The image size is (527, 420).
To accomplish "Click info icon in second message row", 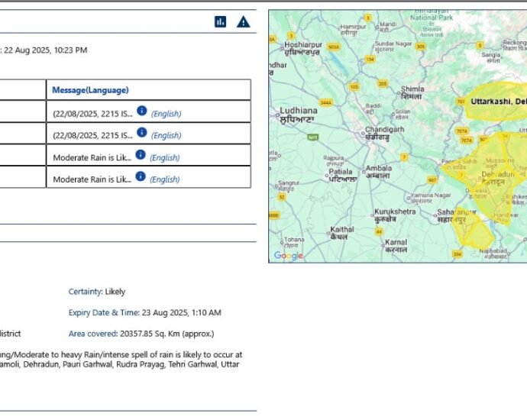I will point(141,133).
